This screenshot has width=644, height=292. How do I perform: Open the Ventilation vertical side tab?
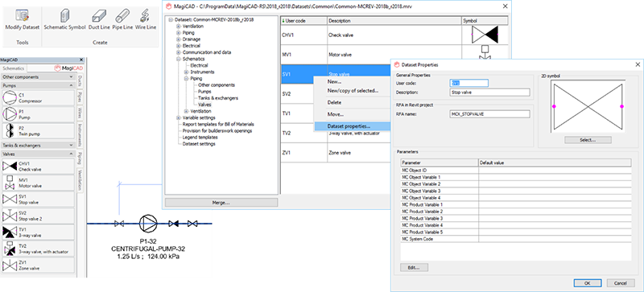(x=80, y=180)
